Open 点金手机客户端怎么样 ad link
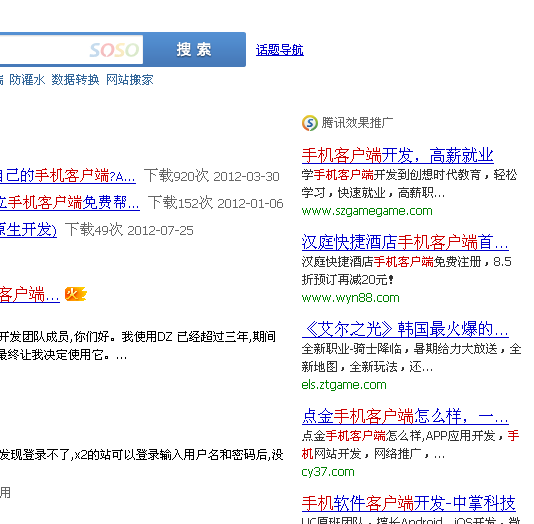This screenshot has height=524, width=534. (405, 416)
